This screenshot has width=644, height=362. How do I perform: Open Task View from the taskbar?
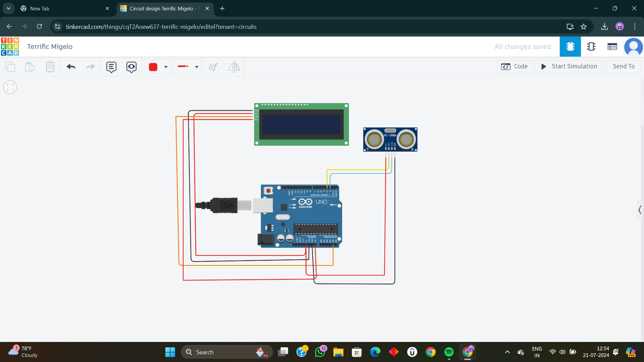coord(284,352)
